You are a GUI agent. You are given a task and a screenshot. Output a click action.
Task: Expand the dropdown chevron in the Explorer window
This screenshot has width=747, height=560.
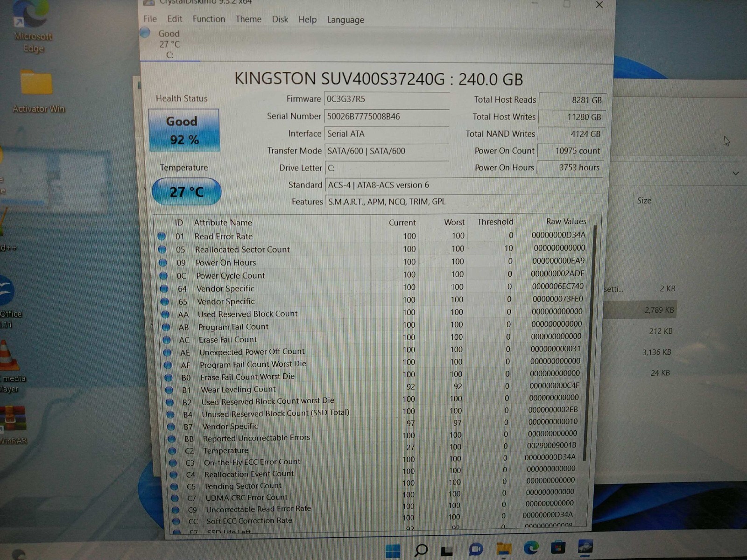(736, 173)
